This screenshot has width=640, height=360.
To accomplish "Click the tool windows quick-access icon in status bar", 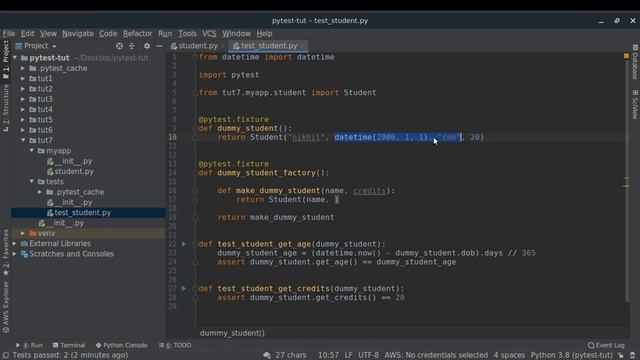I will 6,356.
